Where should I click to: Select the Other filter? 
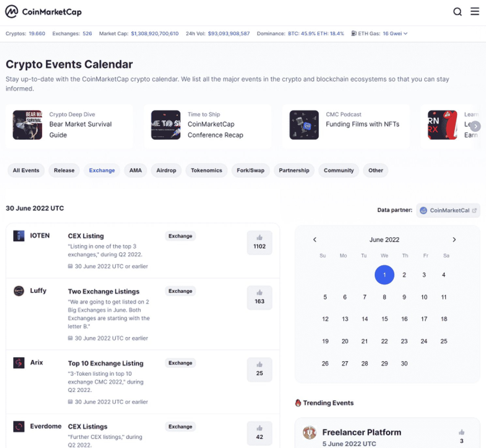[376, 171]
